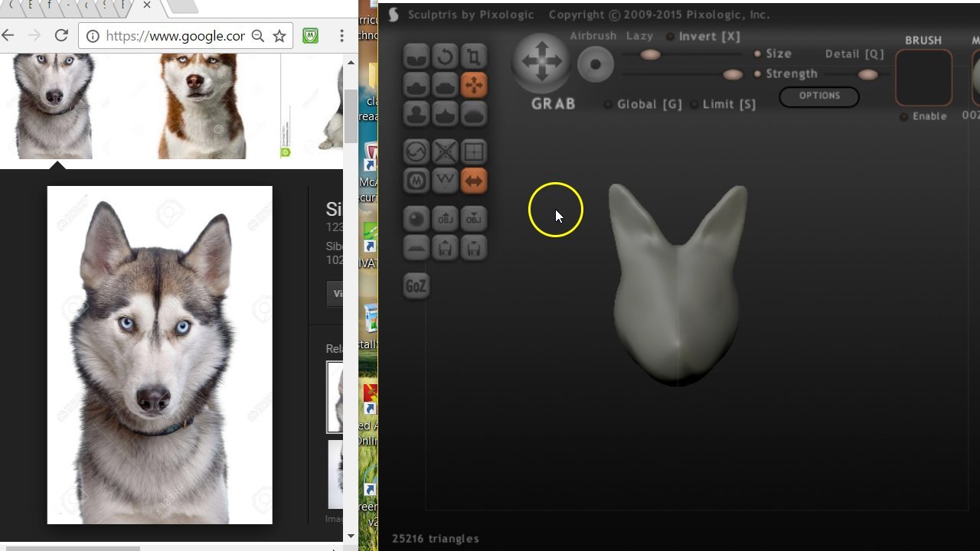Activate the orange Grab tool button
The height and width of the screenshot is (551, 980).
pos(474,85)
